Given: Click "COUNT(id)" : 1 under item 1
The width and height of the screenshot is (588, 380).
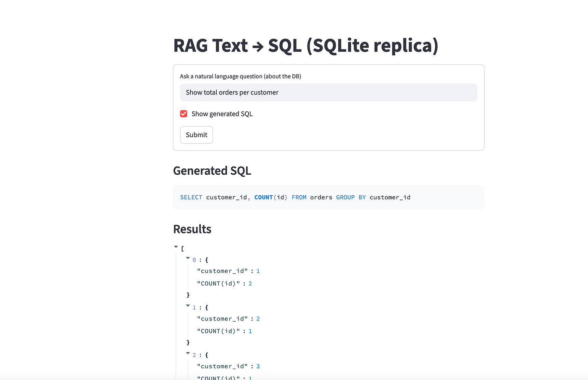Looking at the screenshot, I should [224, 331].
